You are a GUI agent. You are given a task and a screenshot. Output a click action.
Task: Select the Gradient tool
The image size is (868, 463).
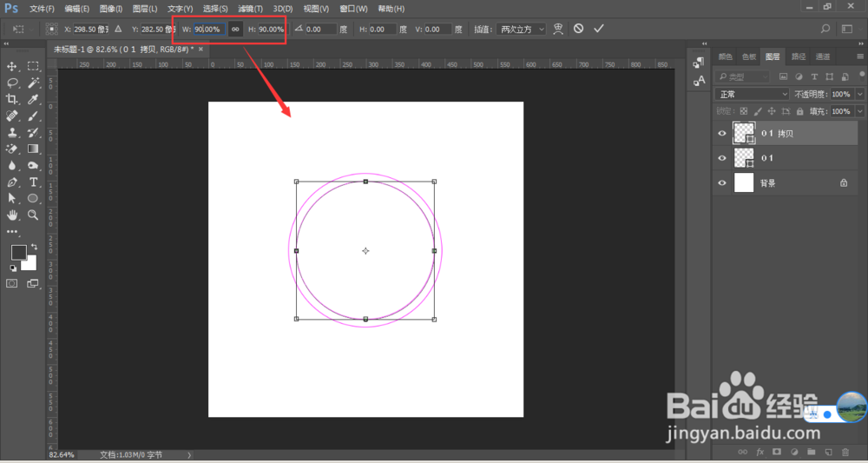coord(33,149)
